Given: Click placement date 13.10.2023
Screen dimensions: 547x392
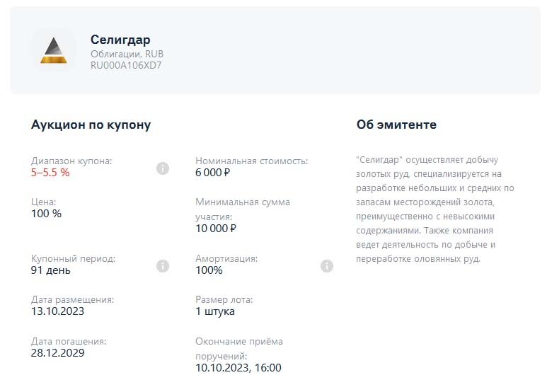Looking at the screenshot, I should [58, 311].
